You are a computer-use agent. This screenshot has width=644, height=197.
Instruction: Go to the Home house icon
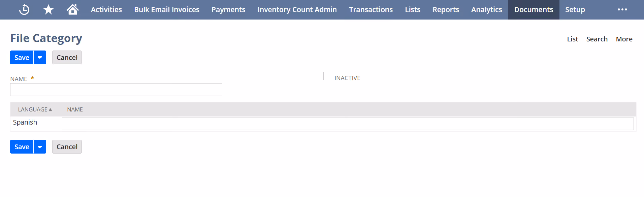click(x=73, y=9)
